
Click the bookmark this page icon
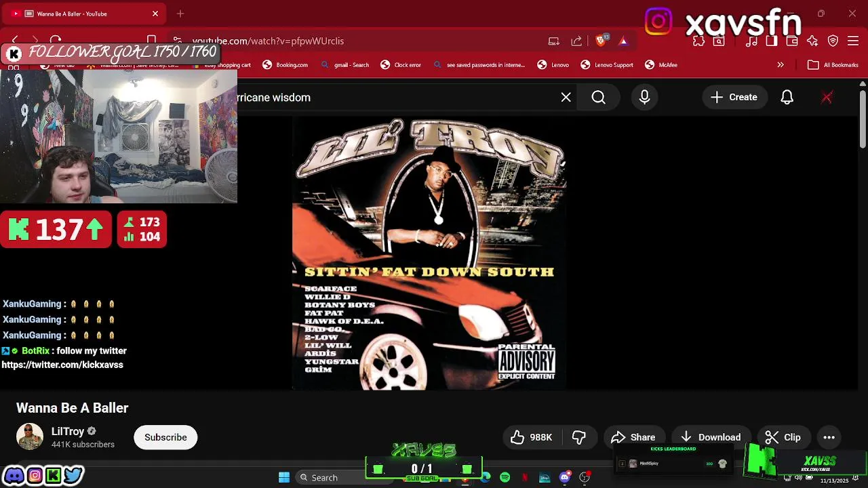pyautogui.click(x=152, y=41)
